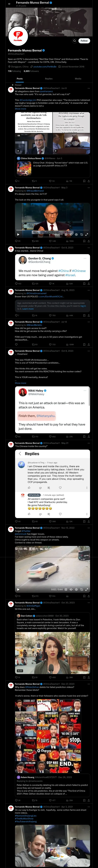
Task: Seek the Tesla video progress bar
Action: click(x=52, y=586)
